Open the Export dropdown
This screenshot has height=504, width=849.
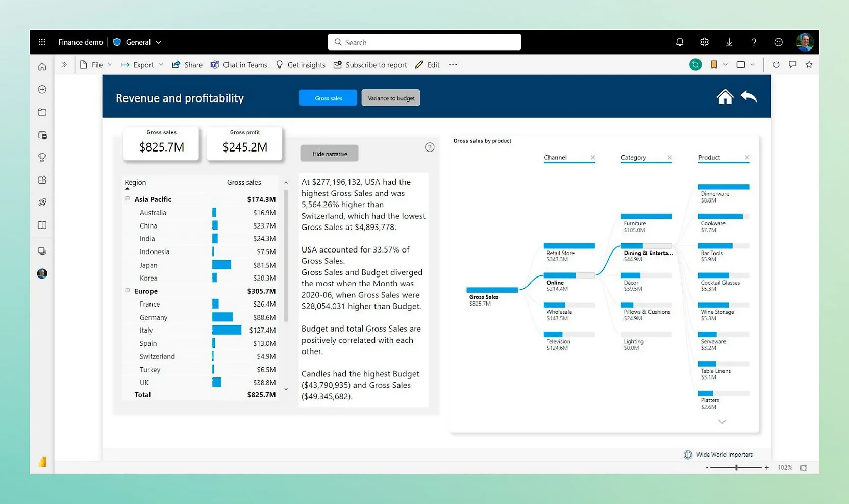point(142,65)
